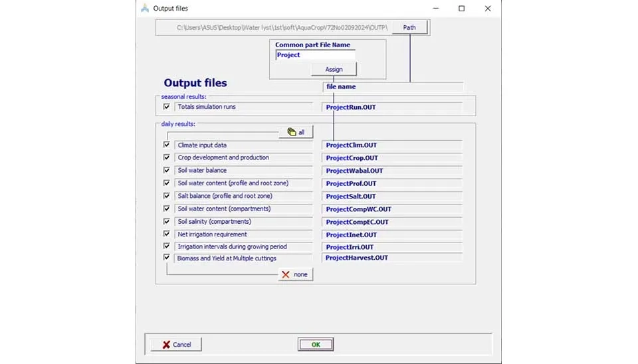Viewport: 638px width, 364px height.
Task: Toggle Soil salinity (compartments) checkbox
Action: 167,222
